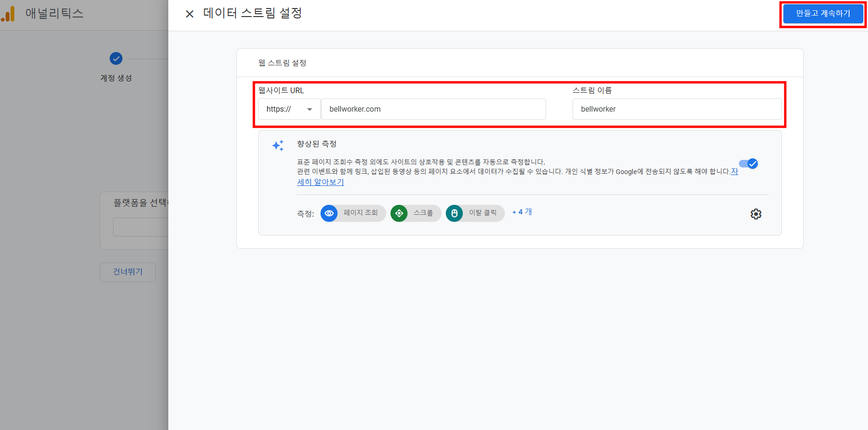The image size is (868, 430).
Task: Click the 이탈 클릭 mouse icon
Action: 454,213
